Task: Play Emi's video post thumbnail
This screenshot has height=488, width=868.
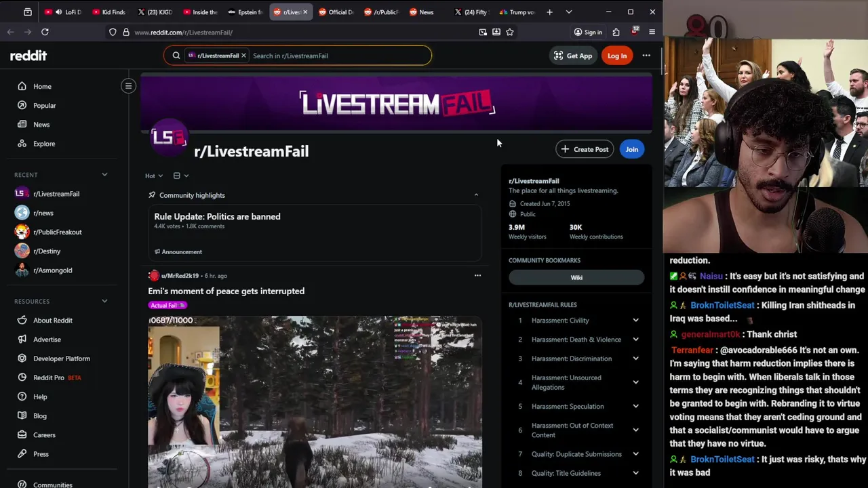Action: coord(315,401)
